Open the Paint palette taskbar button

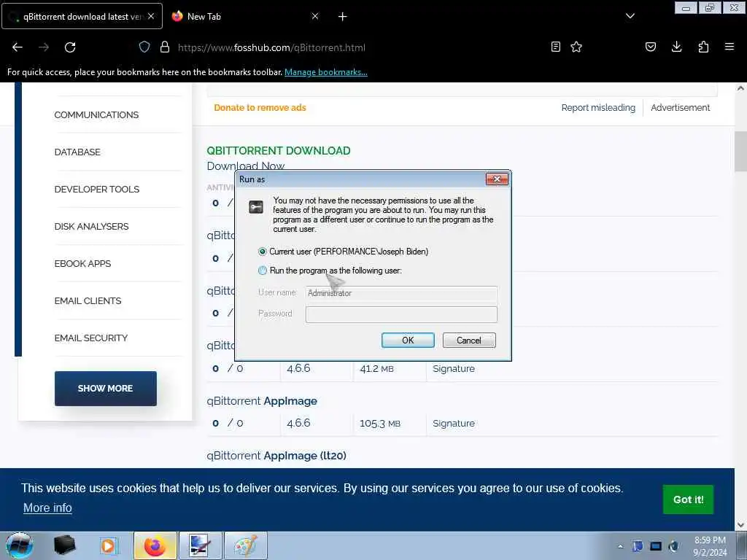click(245, 545)
